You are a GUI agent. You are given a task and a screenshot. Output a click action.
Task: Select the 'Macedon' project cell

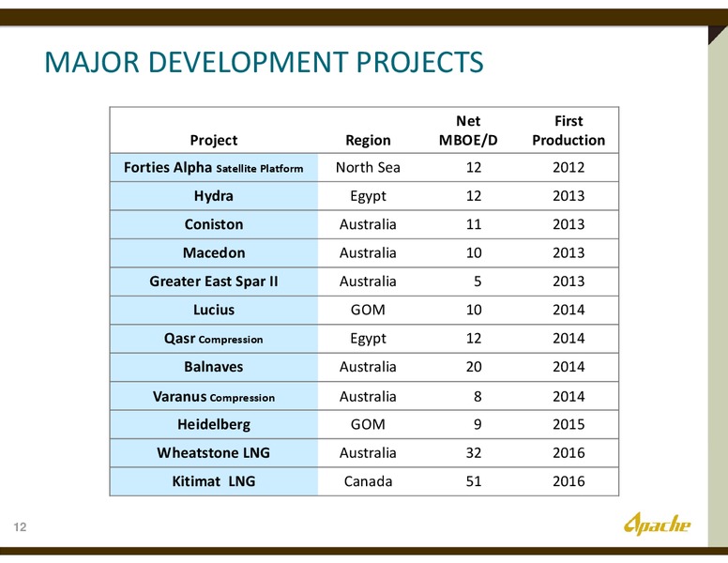pos(214,252)
